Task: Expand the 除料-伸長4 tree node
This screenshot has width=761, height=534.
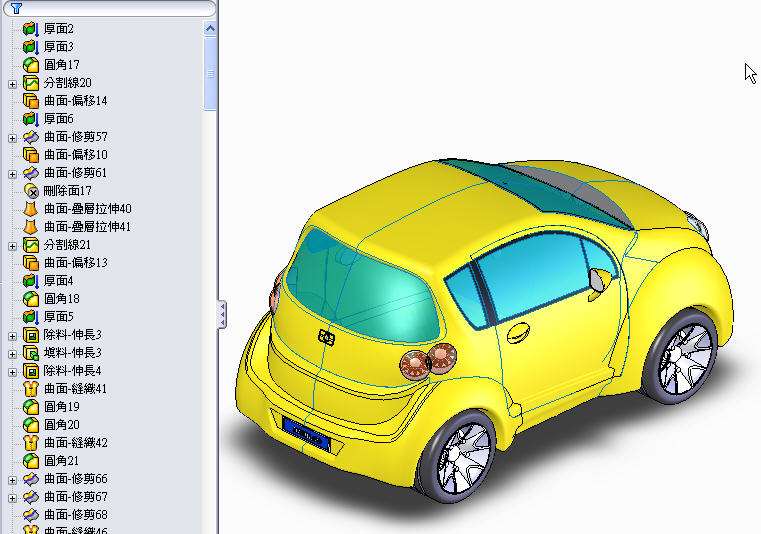Action: coord(13,372)
